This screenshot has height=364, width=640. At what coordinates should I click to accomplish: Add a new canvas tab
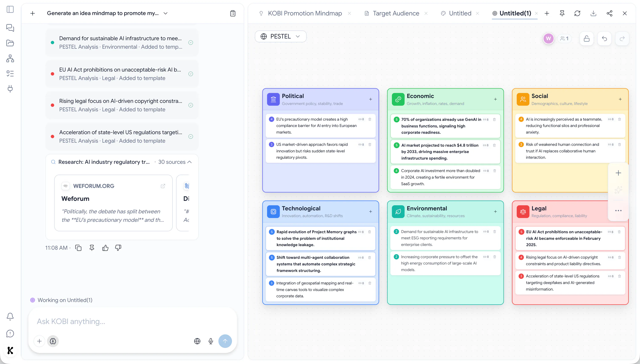click(x=547, y=13)
